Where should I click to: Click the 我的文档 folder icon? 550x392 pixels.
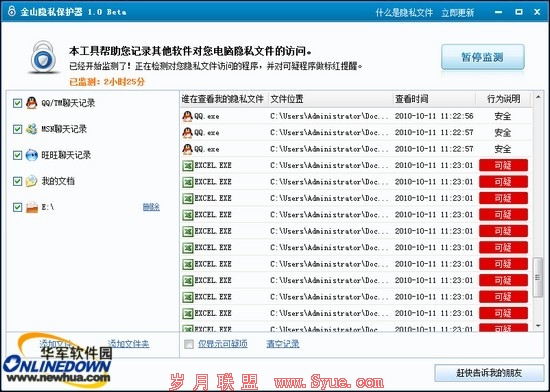point(32,181)
